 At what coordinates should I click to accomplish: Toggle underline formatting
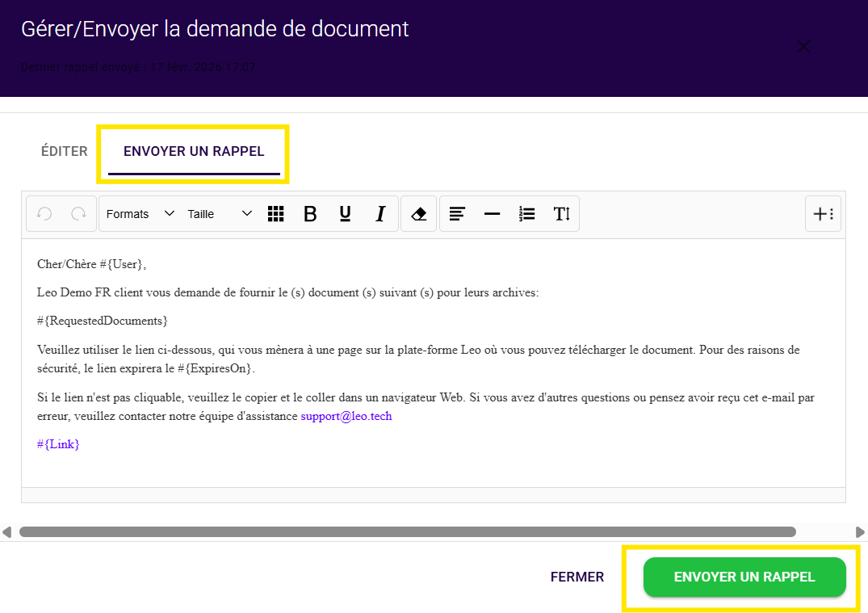(345, 214)
